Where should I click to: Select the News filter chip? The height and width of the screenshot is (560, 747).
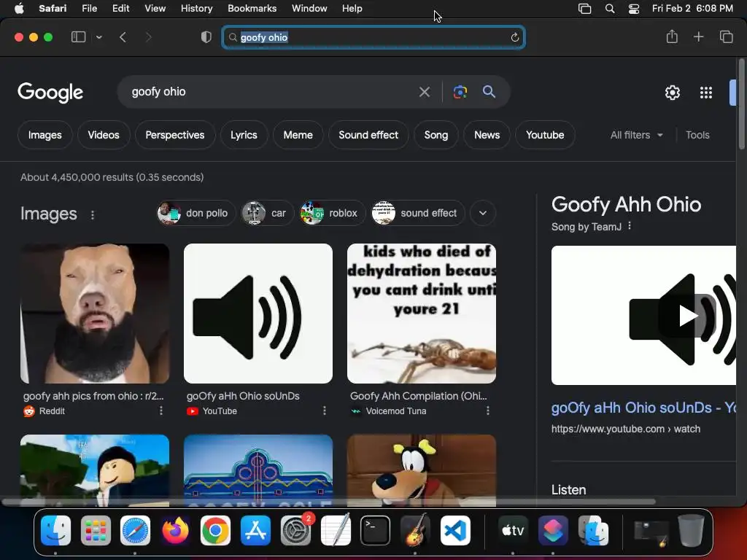click(x=487, y=135)
